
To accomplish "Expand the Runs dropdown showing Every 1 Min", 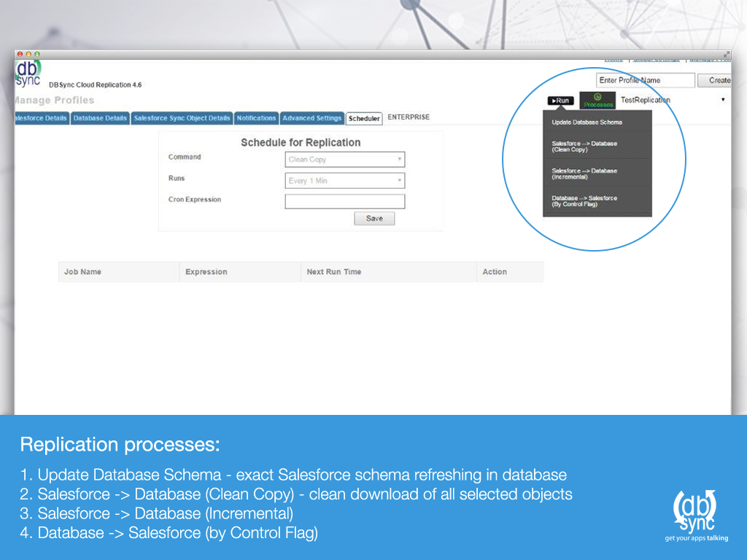I will tap(345, 181).
